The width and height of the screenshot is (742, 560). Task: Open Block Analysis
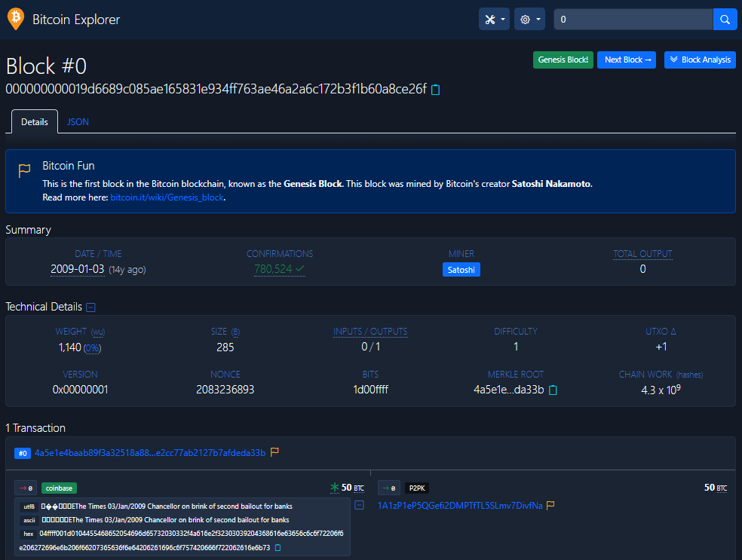tap(700, 60)
